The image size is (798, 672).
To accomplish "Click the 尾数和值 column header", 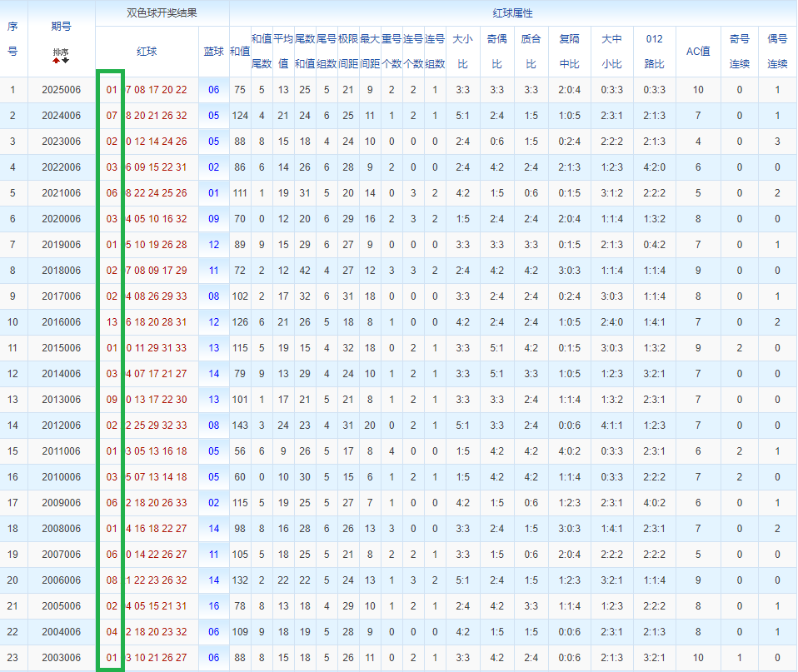I will tap(305, 52).
